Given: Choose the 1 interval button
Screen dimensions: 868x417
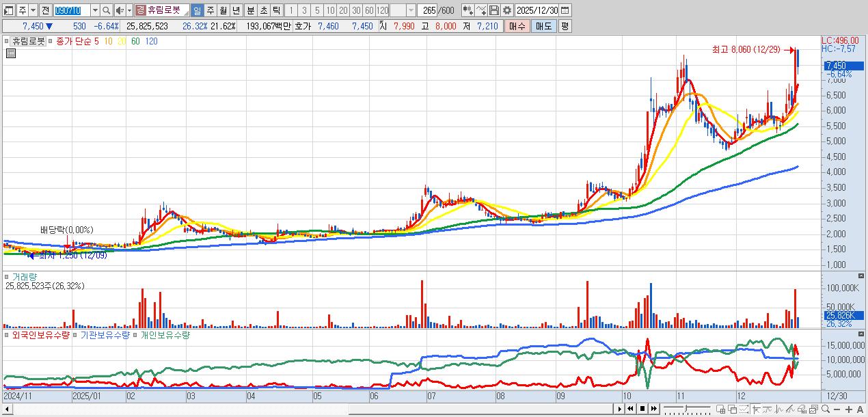Looking at the screenshot, I should pos(291,10).
